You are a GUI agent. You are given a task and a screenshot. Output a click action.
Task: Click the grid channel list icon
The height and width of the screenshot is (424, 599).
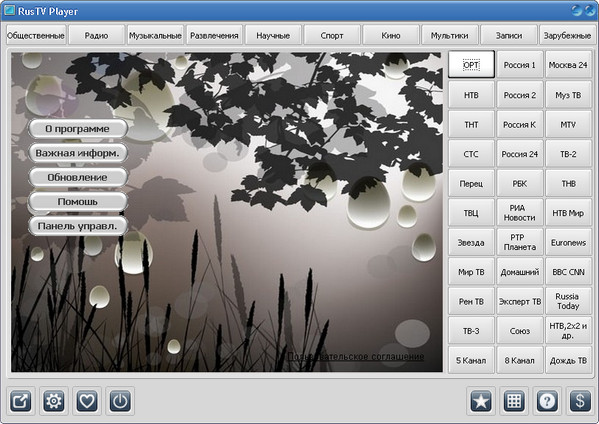(x=514, y=401)
